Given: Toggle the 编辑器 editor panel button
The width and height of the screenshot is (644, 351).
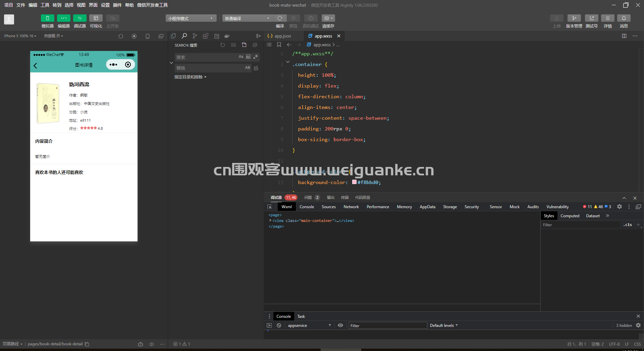Looking at the screenshot, I should click(x=63, y=18).
